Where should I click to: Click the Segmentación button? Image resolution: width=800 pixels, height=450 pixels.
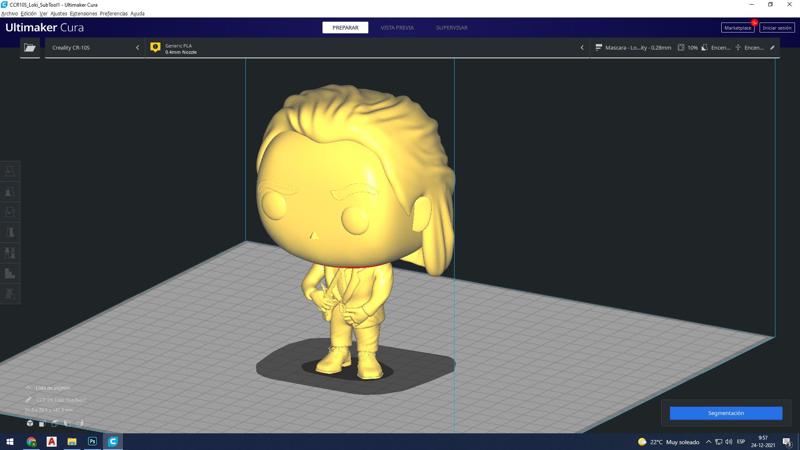click(726, 413)
